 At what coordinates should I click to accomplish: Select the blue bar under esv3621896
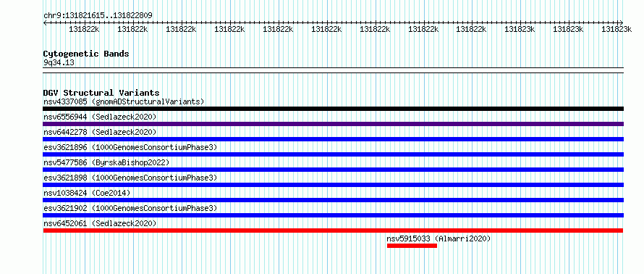click(x=334, y=154)
